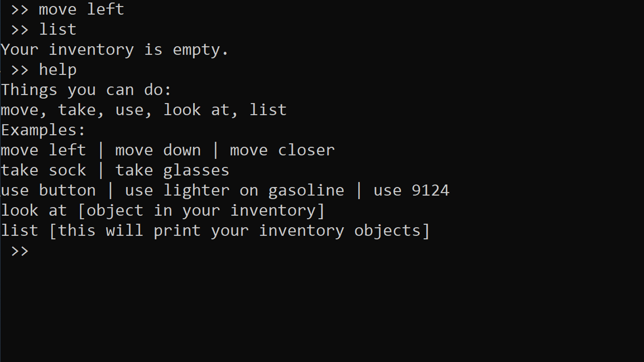Click the 'take sock' example text
The height and width of the screenshot is (362, 644).
tap(44, 170)
